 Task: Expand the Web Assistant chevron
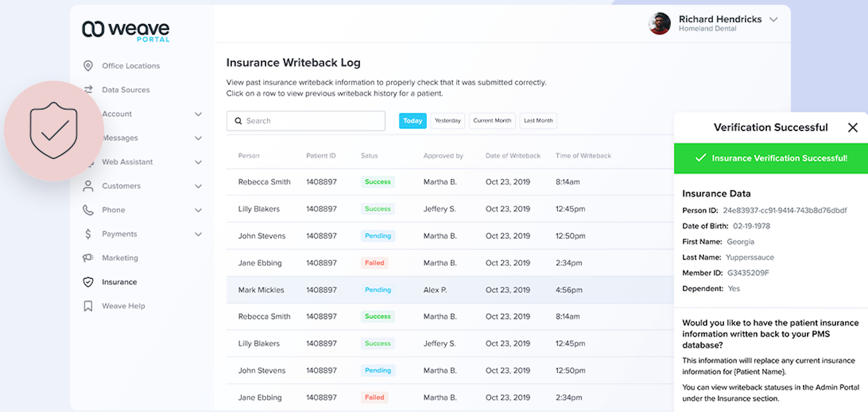pos(198,162)
